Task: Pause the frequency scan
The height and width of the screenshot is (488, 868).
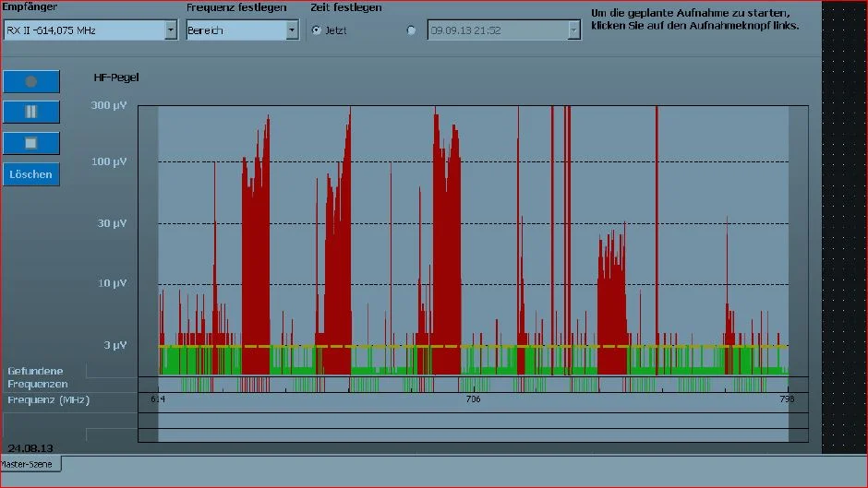Action: tap(31, 112)
